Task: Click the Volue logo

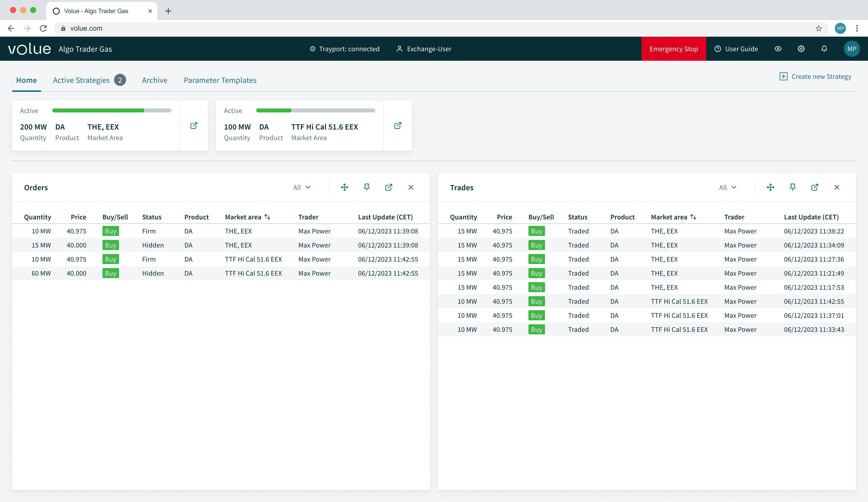Action: click(x=30, y=49)
